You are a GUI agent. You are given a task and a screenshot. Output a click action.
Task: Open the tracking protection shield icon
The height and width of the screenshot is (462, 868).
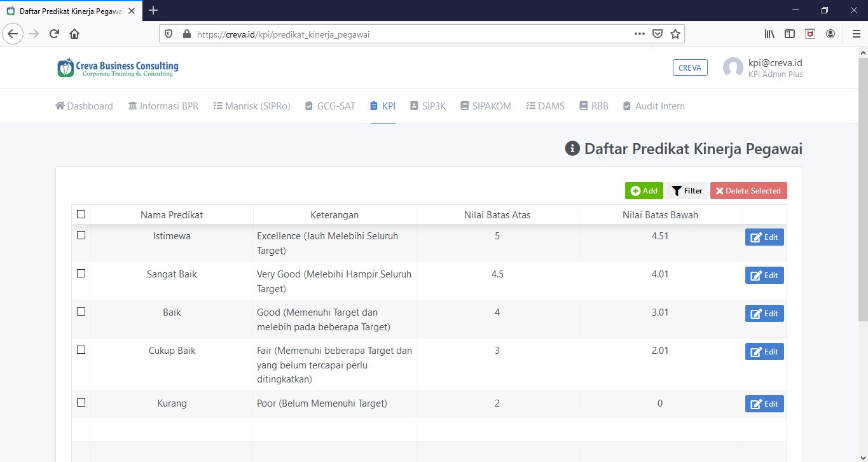pos(169,34)
